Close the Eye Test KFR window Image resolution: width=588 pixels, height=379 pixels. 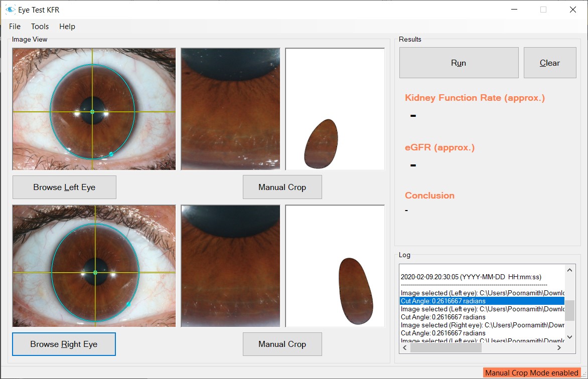click(572, 10)
